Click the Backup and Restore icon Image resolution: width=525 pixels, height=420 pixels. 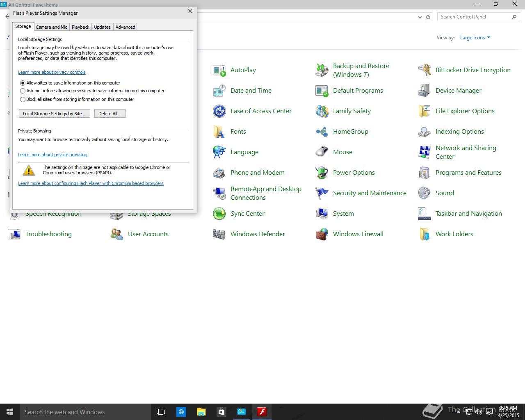click(322, 70)
